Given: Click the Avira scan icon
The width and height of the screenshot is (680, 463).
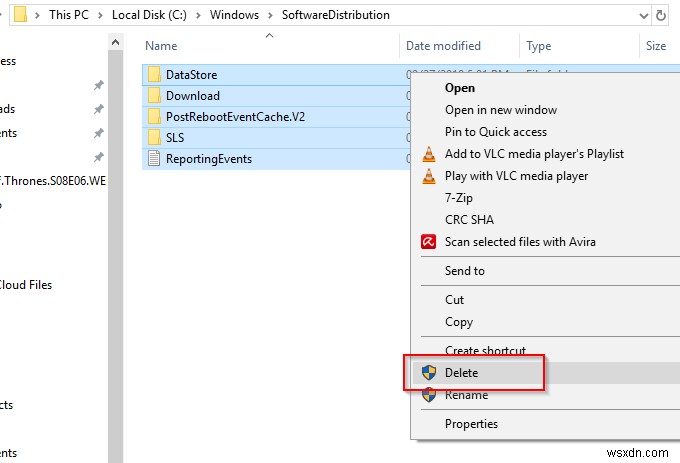Looking at the screenshot, I should click(x=429, y=242).
